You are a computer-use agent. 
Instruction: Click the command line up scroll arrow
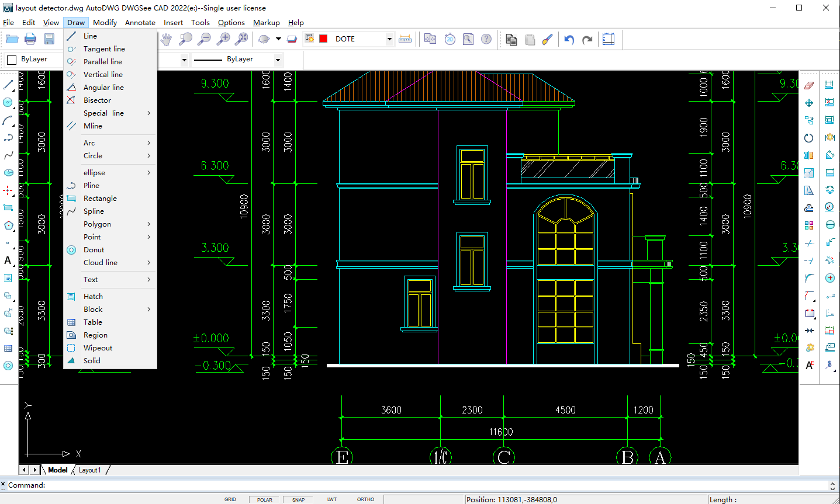point(833,483)
